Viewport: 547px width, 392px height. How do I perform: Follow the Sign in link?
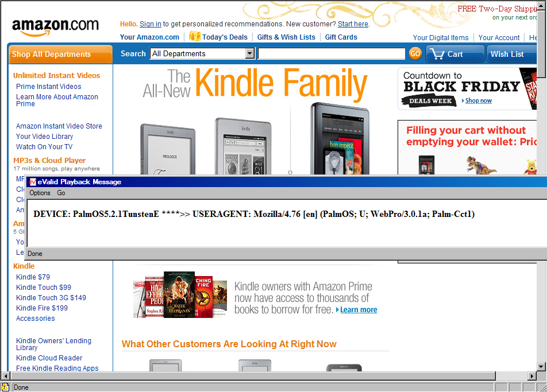coord(151,24)
